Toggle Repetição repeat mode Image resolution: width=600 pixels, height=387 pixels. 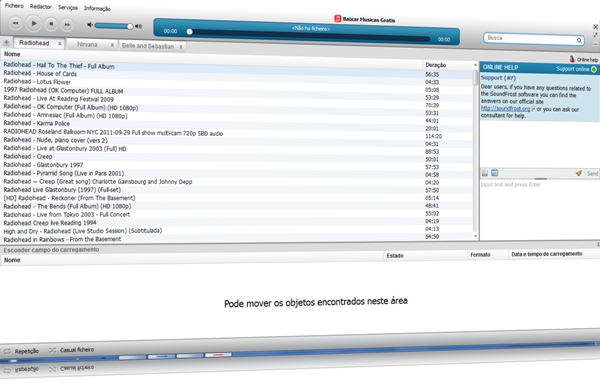pos(21,351)
